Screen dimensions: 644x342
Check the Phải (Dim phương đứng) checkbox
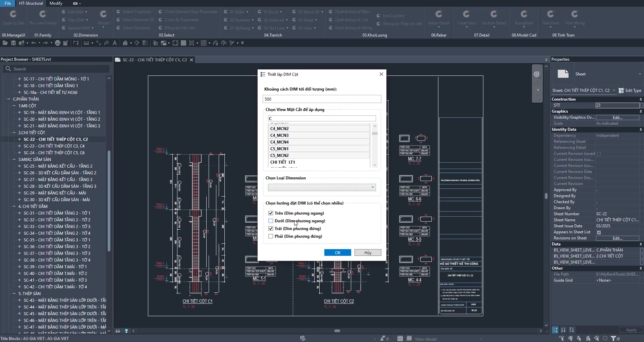[x=271, y=236]
